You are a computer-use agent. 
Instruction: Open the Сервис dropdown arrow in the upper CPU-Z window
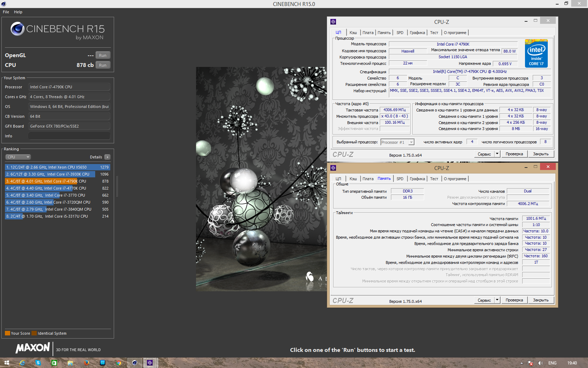click(497, 154)
